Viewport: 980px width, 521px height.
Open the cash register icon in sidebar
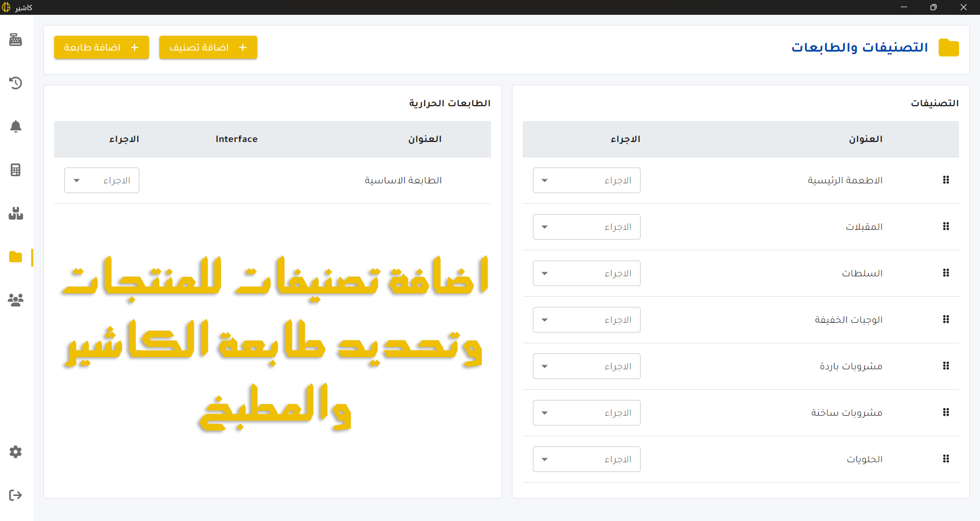pos(16,40)
